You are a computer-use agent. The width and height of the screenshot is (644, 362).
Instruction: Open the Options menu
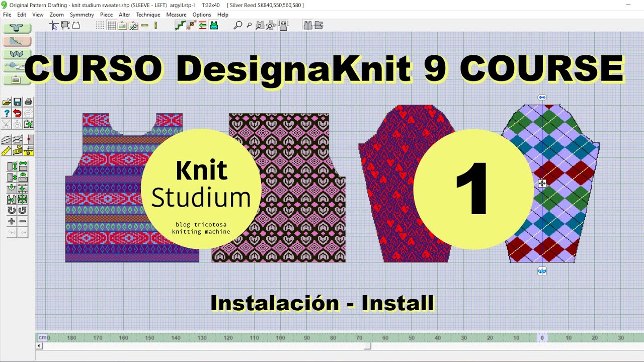202,15
